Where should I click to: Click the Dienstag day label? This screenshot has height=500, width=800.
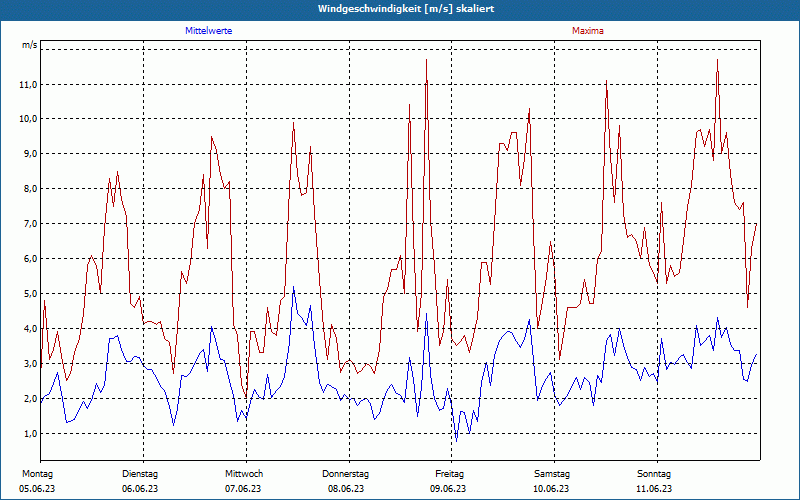click(x=140, y=474)
